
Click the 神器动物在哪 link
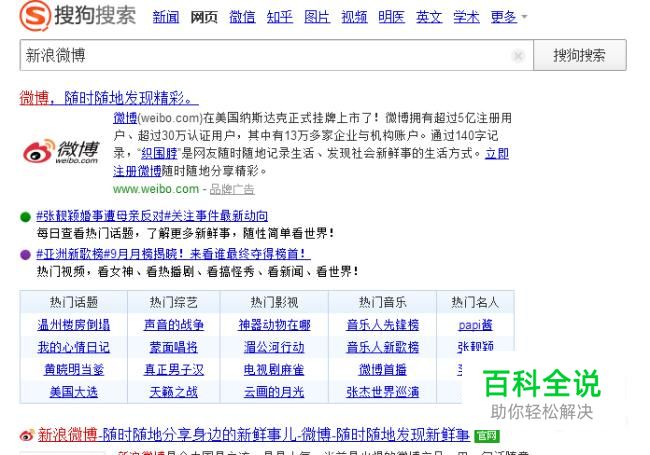274,325
